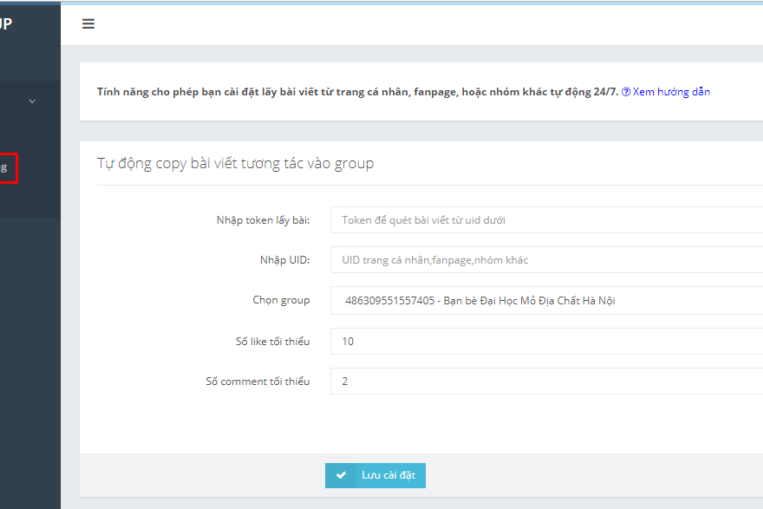The width and height of the screenshot is (763, 509).
Task: Click the question mark help icon
Action: (x=626, y=92)
